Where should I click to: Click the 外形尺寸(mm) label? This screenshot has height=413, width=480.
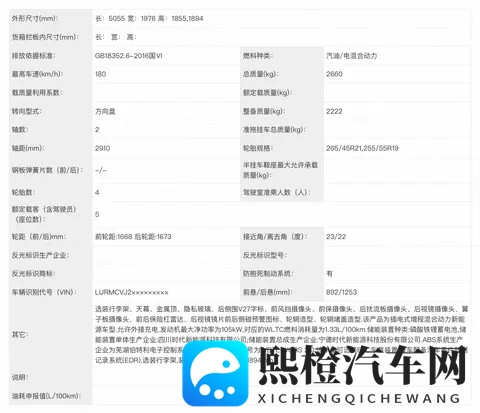coord(35,19)
